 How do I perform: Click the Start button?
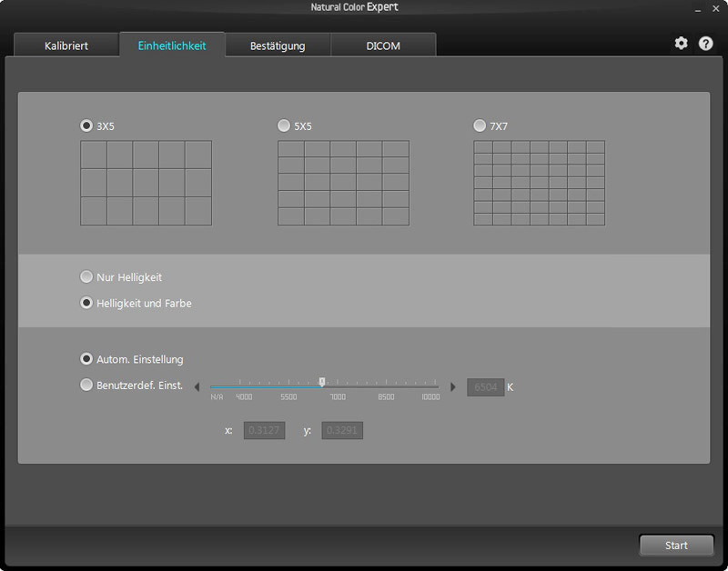pyautogui.click(x=676, y=545)
